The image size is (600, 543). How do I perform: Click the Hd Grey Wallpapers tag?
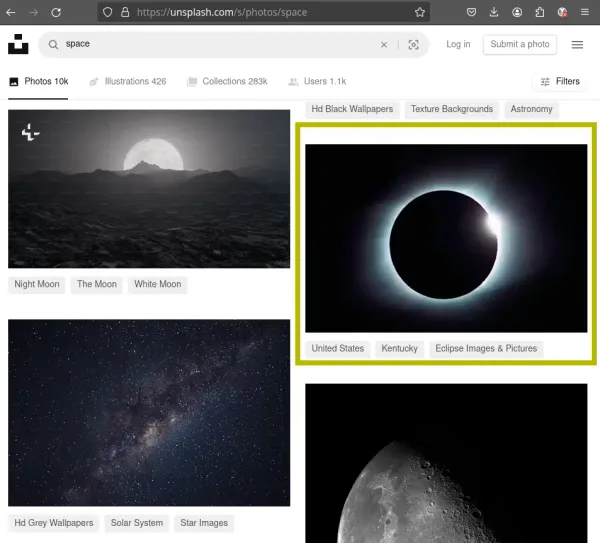(54, 523)
